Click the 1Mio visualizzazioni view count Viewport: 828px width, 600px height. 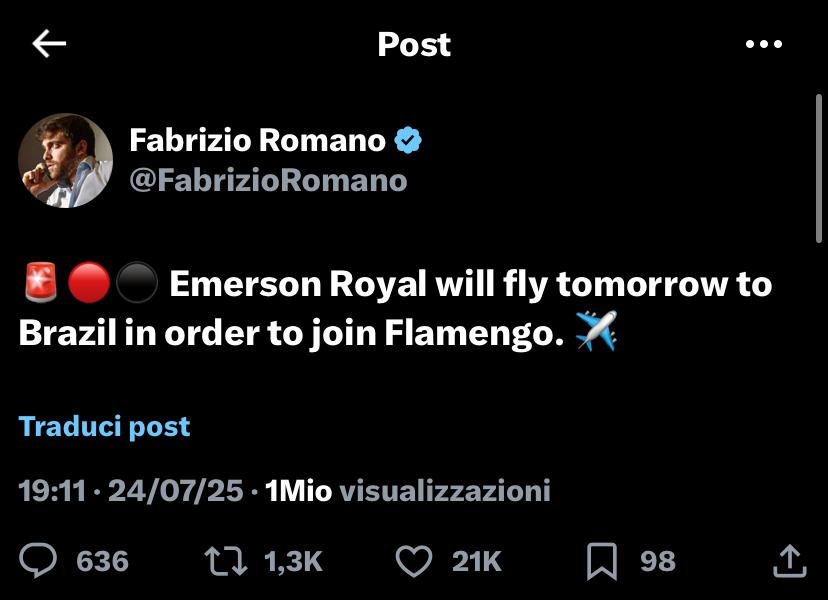pos(408,491)
